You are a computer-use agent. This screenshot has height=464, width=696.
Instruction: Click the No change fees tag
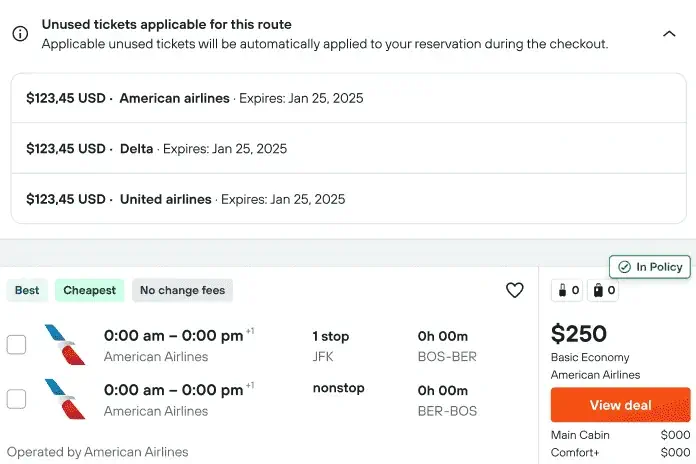(x=182, y=290)
